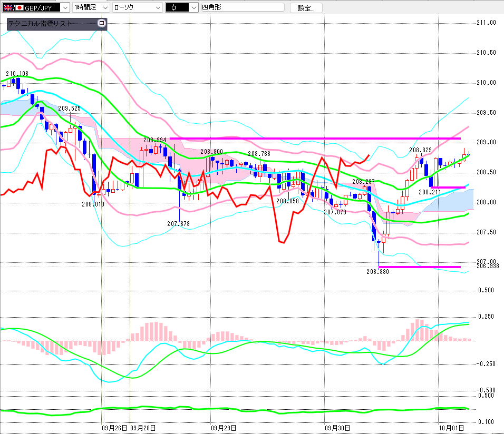Click the 10月01日 date label
Screen dimensions: 504x434
[x=451, y=428]
